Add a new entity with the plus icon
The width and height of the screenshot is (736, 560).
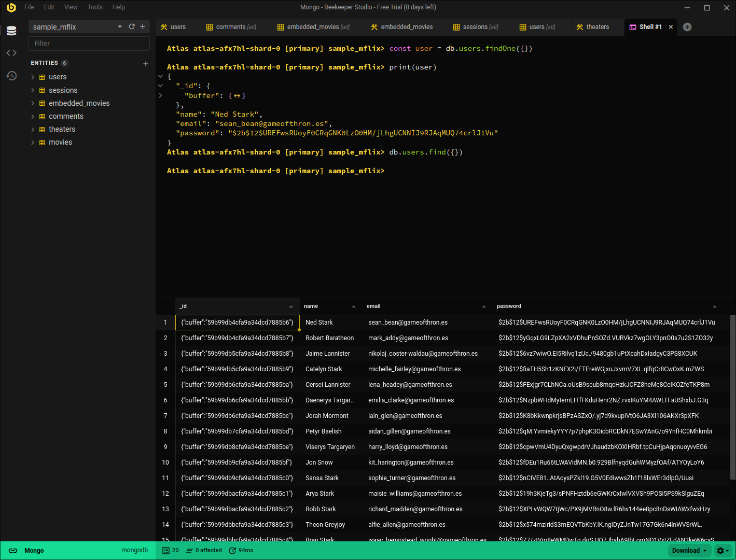pos(146,63)
